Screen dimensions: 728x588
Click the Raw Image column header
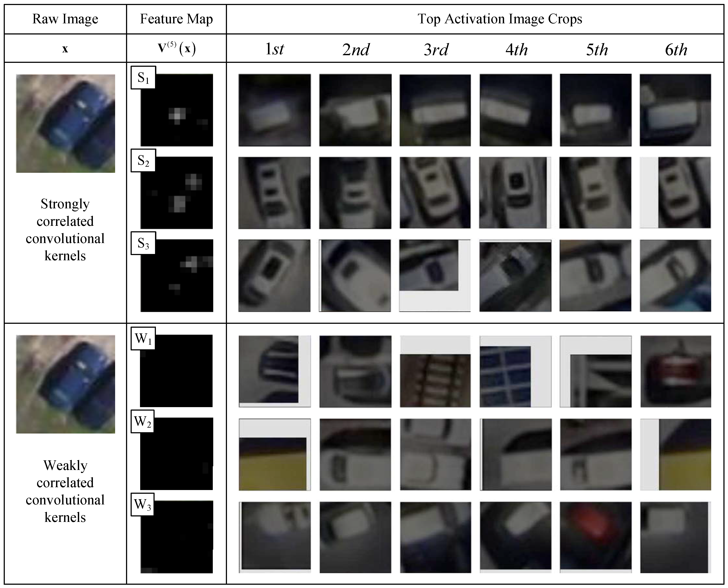(65, 19)
